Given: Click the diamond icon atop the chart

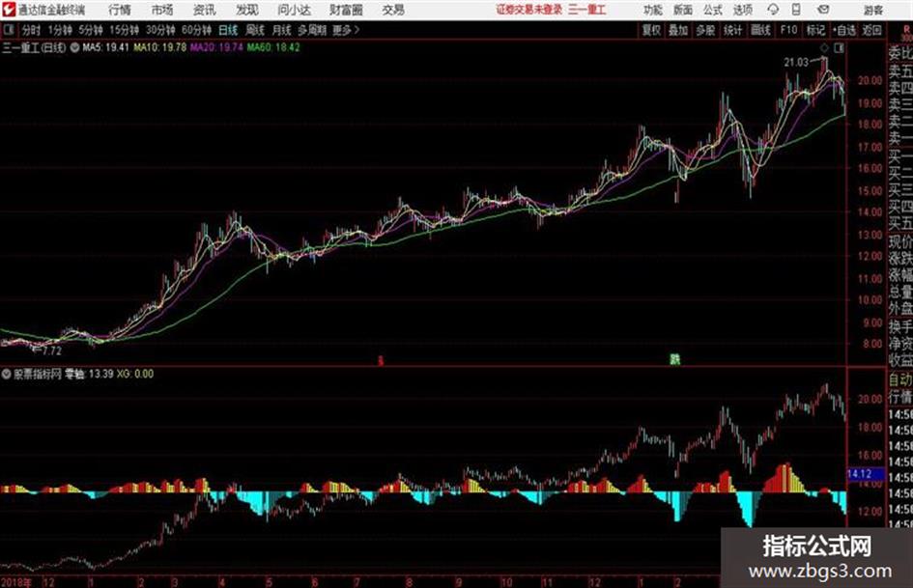Looking at the screenshot, I should (x=824, y=48).
